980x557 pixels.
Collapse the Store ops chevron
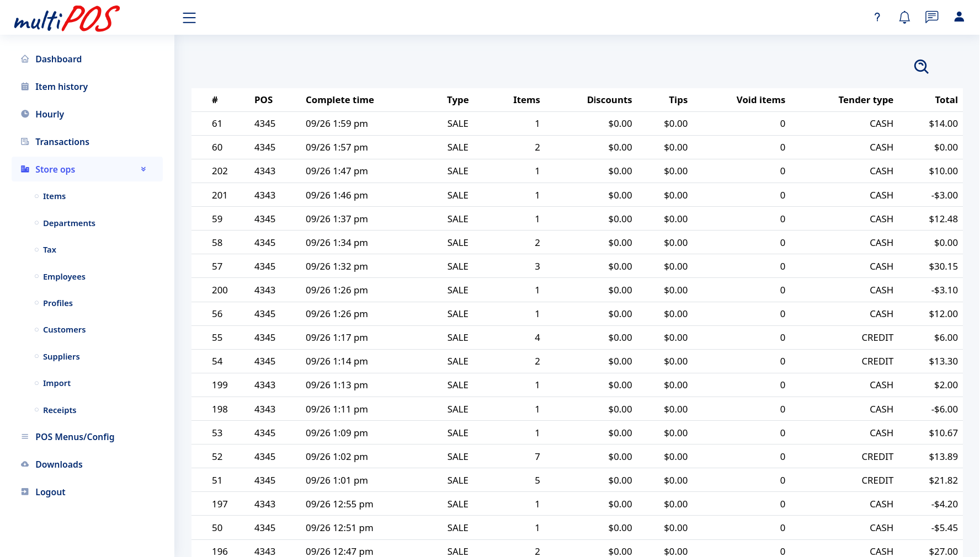[143, 169]
